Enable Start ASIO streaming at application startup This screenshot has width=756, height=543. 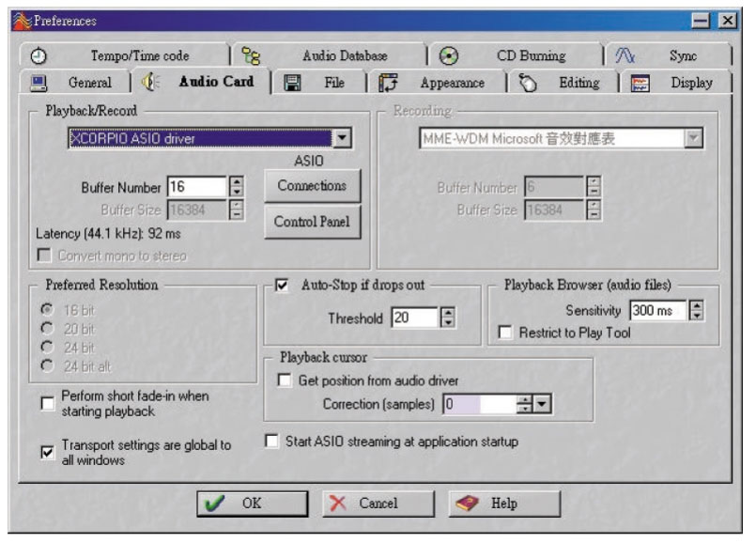tap(272, 441)
